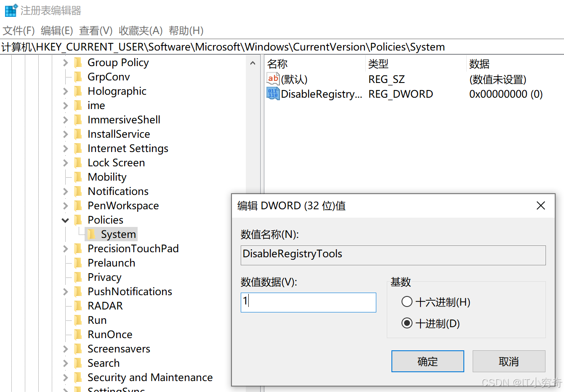This screenshot has height=392, width=564.
Task: Expand the Screensavers tree node
Action: (65, 349)
